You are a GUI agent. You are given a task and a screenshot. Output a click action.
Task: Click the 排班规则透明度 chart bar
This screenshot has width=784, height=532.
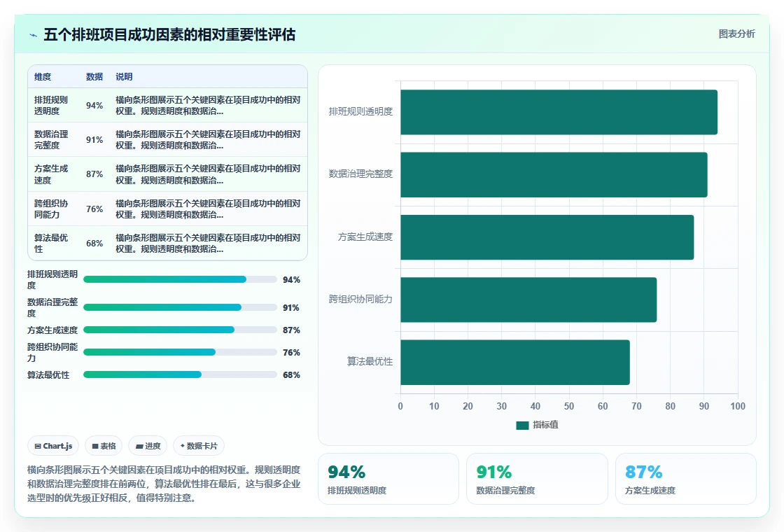pos(559,112)
